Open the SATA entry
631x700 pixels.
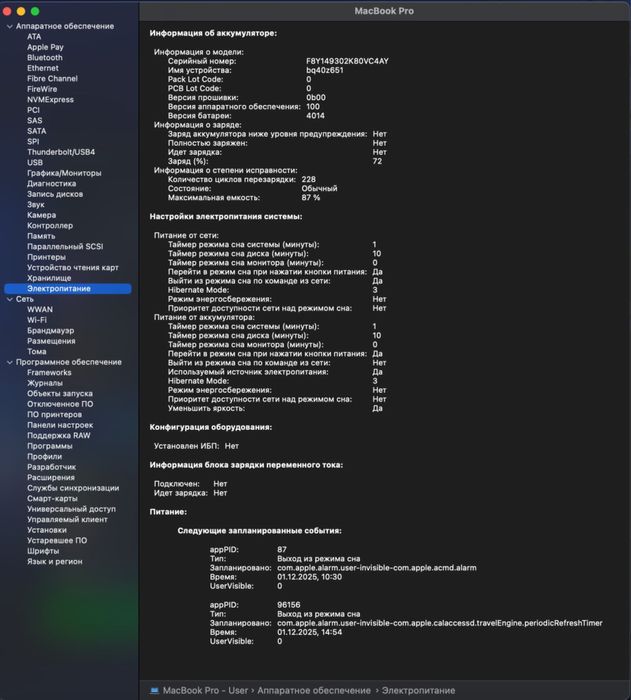(x=37, y=131)
